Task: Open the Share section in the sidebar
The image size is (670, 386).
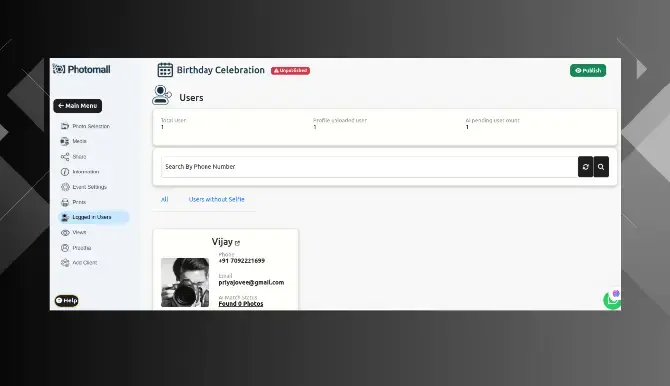Action: (73, 157)
